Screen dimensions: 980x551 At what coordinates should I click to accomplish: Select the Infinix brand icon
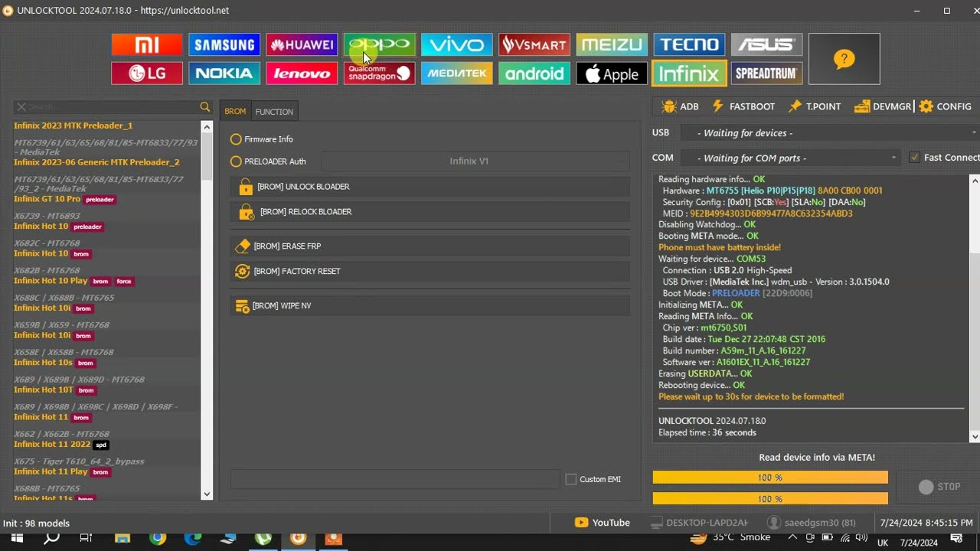[x=688, y=73]
